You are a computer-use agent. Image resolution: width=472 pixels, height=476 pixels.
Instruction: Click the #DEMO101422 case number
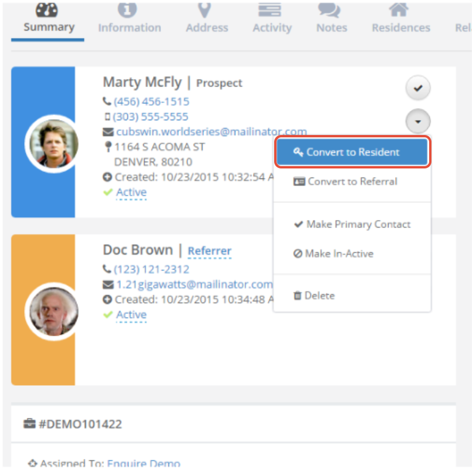pos(80,424)
